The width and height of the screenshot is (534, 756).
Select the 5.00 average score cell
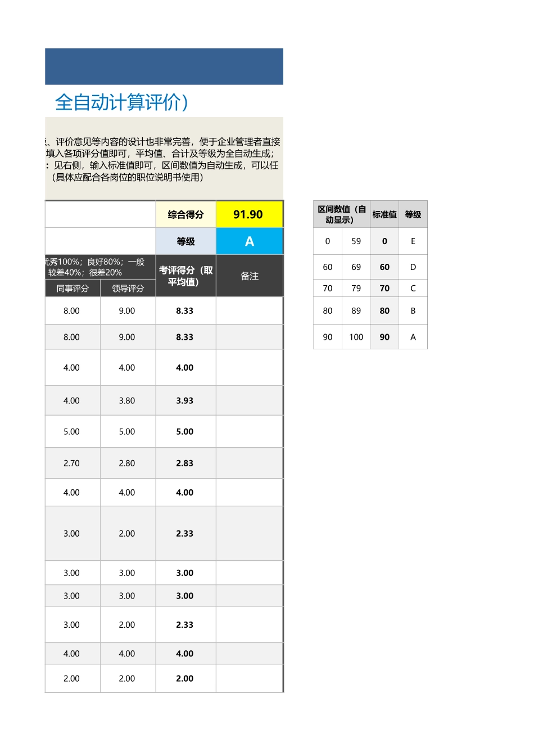(185, 431)
